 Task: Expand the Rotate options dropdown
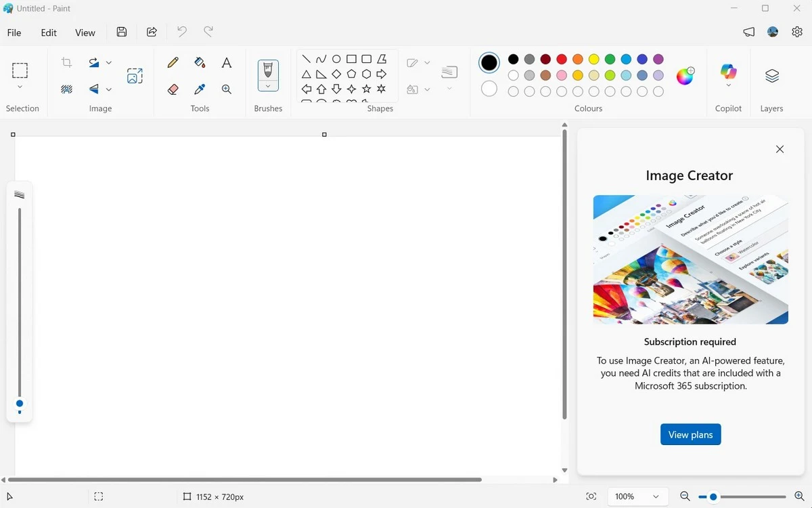(109, 62)
